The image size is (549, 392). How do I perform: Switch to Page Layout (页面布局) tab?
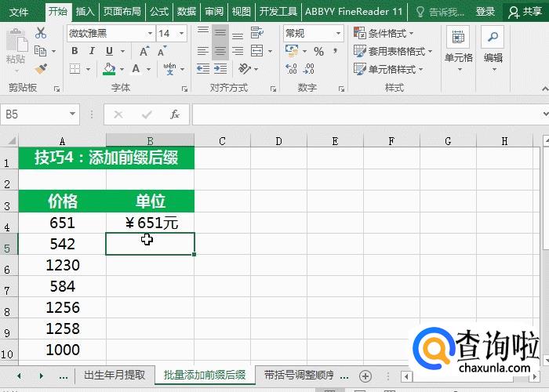[122, 12]
